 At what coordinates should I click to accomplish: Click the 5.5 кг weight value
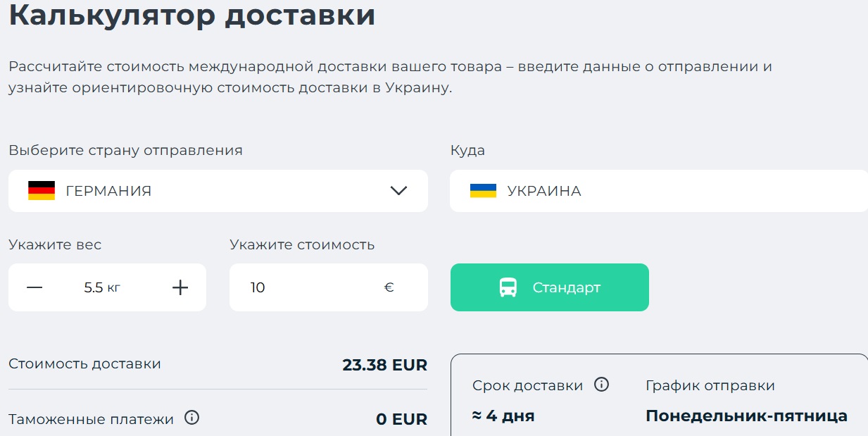coord(102,287)
